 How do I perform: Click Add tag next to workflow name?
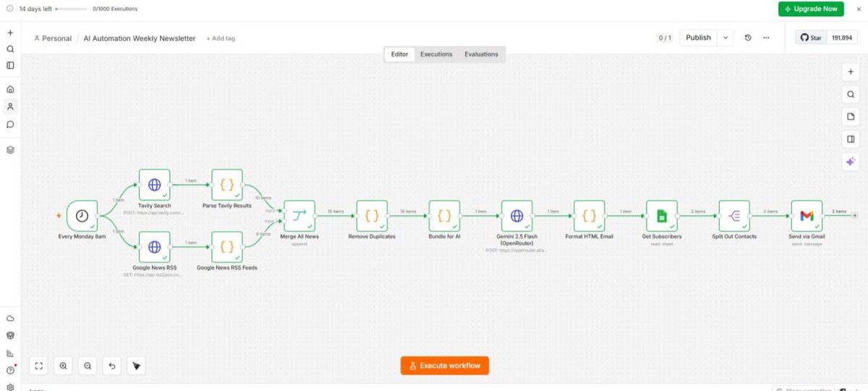(221, 38)
